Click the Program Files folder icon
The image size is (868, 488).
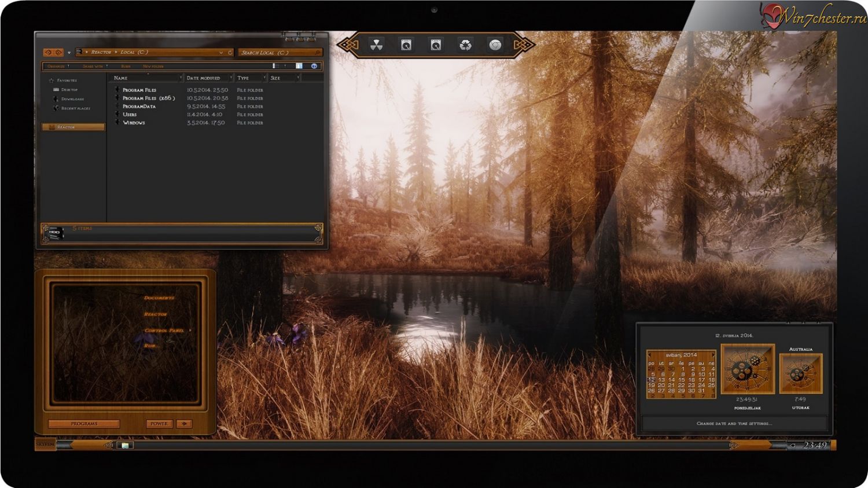[x=117, y=90]
